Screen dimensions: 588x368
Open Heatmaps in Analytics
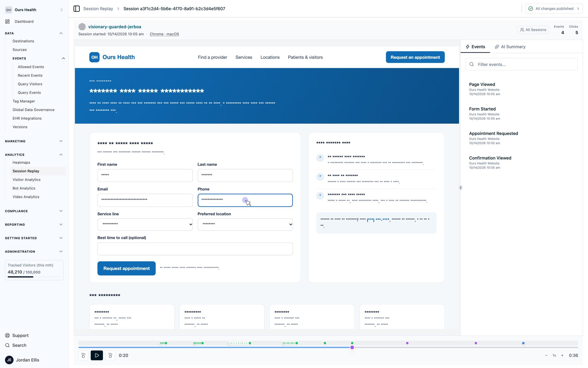tap(21, 162)
